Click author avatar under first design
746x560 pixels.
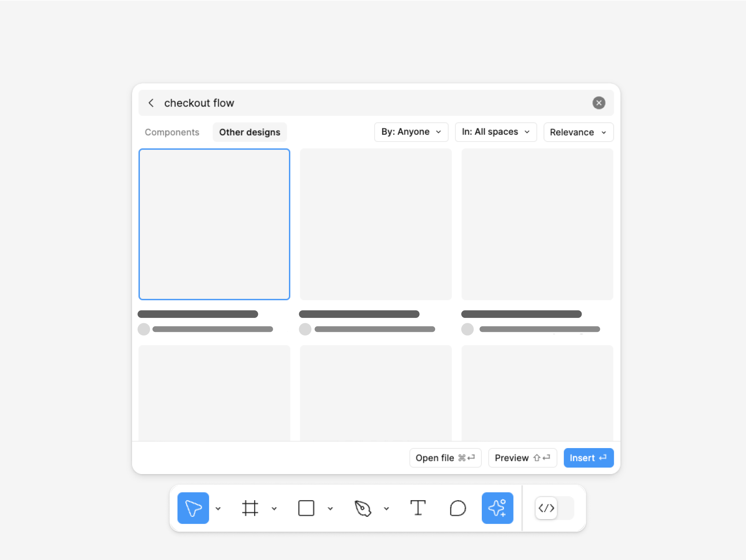[144, 329]
